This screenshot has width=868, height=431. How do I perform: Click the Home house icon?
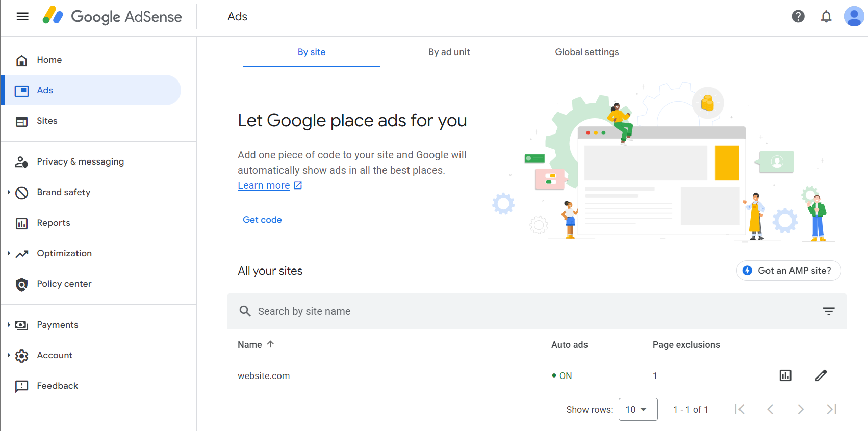21,60
